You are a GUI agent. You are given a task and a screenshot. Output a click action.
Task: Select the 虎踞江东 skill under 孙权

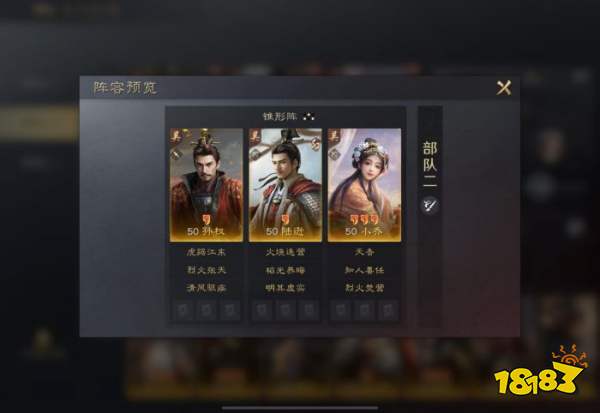click(206, 252)
